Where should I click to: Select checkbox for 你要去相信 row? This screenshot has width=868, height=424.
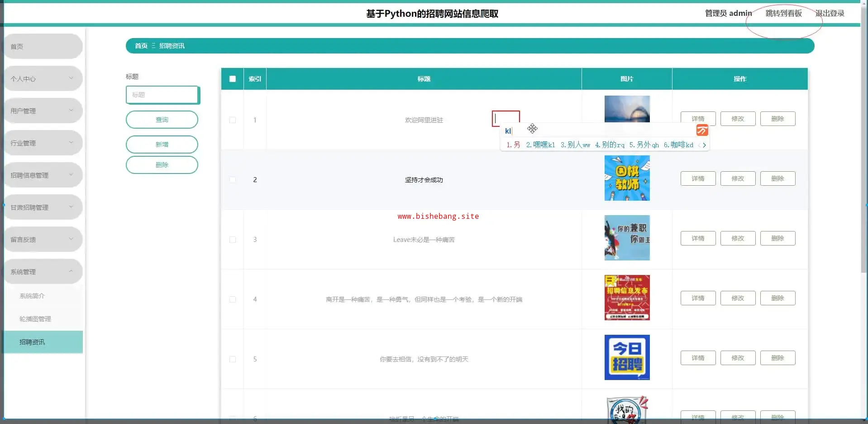(x=233, y=359)
